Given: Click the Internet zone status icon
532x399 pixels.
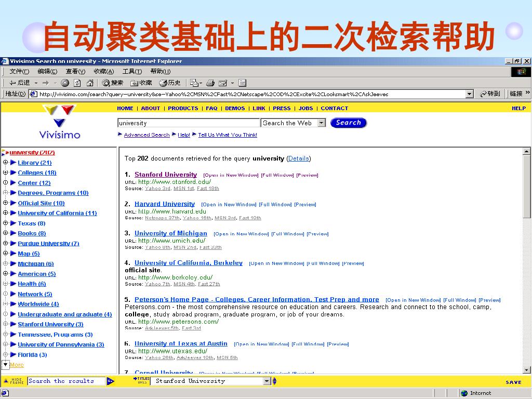Looking at the screenshot, I should (x=464, y=393).
